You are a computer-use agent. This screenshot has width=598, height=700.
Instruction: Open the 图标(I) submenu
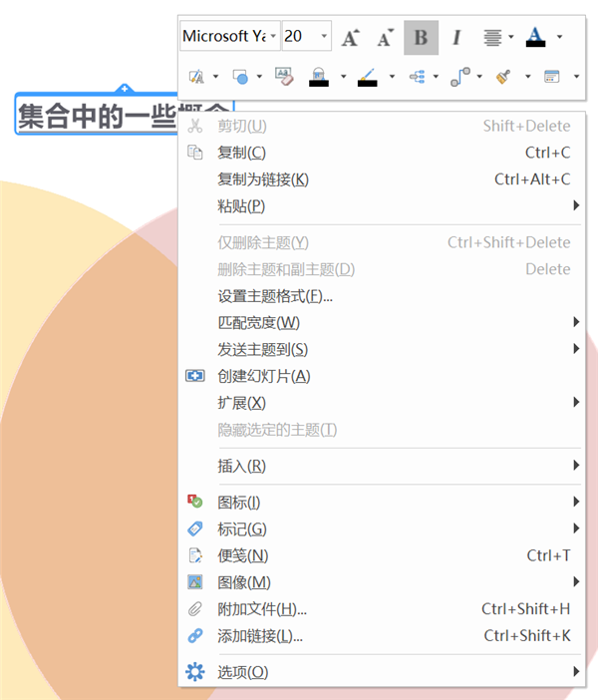pos(382,503)
